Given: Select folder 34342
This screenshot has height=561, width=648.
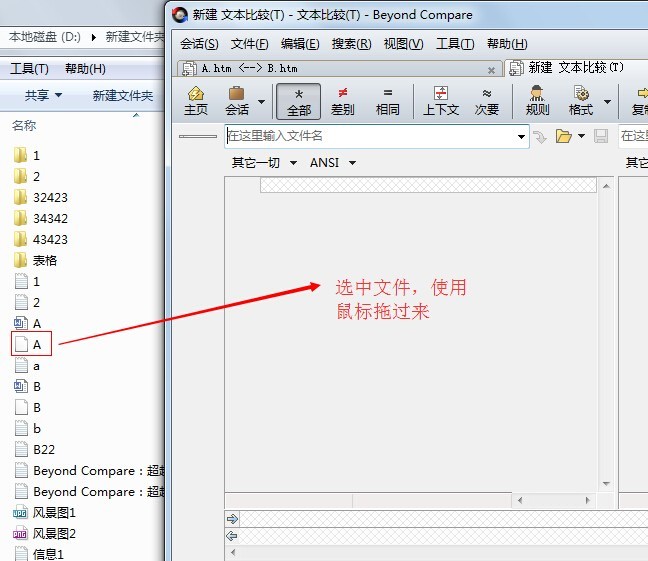Looking at the screenshot, I should click(x=40, y=218).
